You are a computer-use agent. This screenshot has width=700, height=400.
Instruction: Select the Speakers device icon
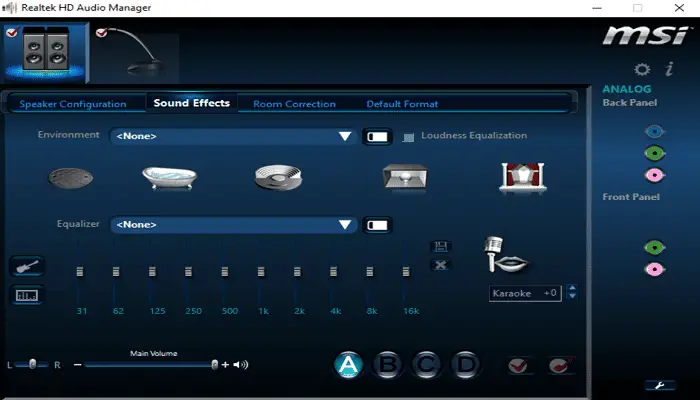point(45,52)
